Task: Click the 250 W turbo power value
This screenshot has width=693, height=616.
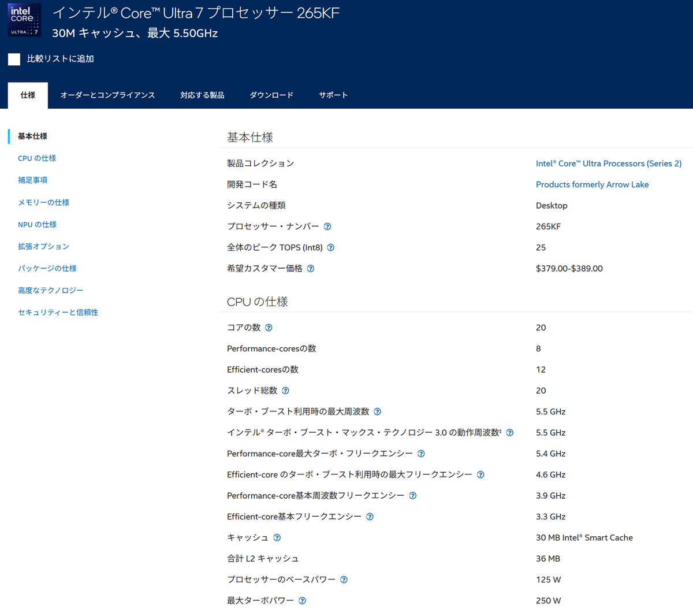Action: pyautogui.click(x=548, y=600)
